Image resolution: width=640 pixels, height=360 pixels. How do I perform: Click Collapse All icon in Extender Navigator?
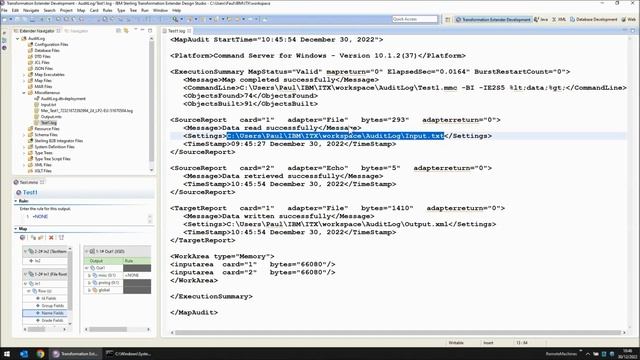coord(118,31)
